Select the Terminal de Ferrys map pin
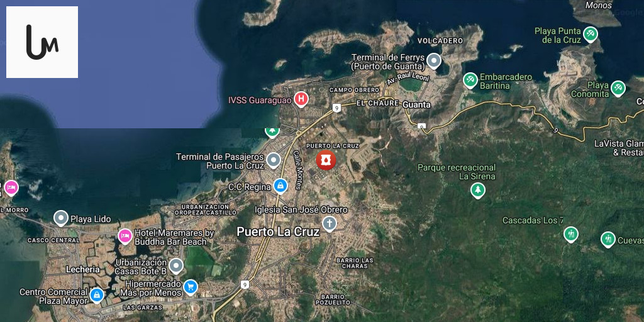 433,61
